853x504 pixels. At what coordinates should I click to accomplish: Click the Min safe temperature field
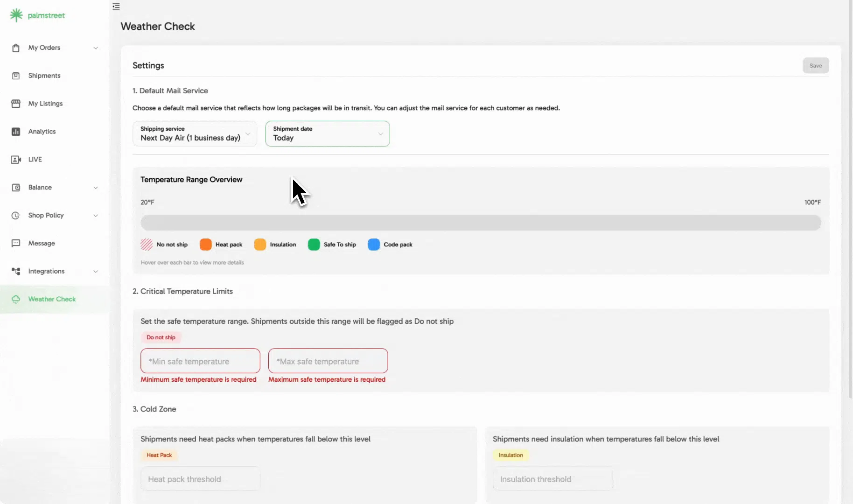(x=200, y=361)
